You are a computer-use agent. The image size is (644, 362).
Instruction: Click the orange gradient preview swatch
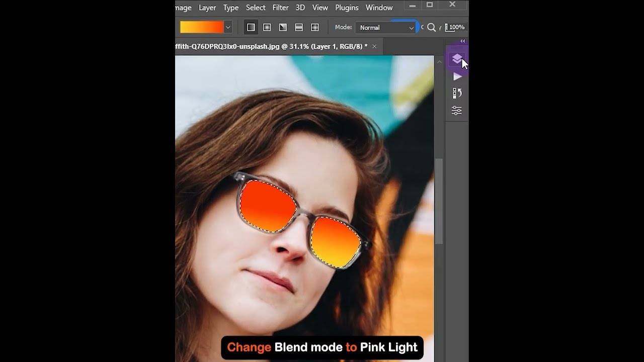click(202, 27)
